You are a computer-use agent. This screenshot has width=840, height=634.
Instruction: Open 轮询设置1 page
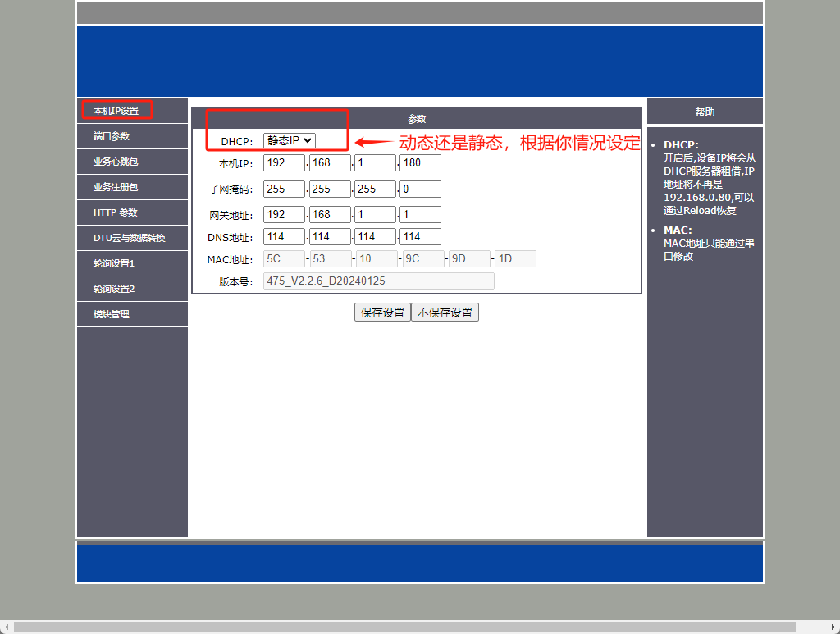pyautogui.click(x=114, y=263)
